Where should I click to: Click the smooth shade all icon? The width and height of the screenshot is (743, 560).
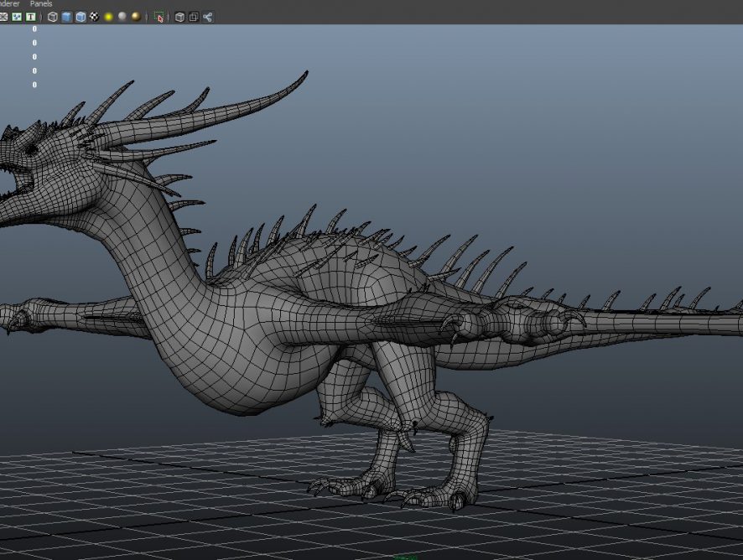[67, 17]
